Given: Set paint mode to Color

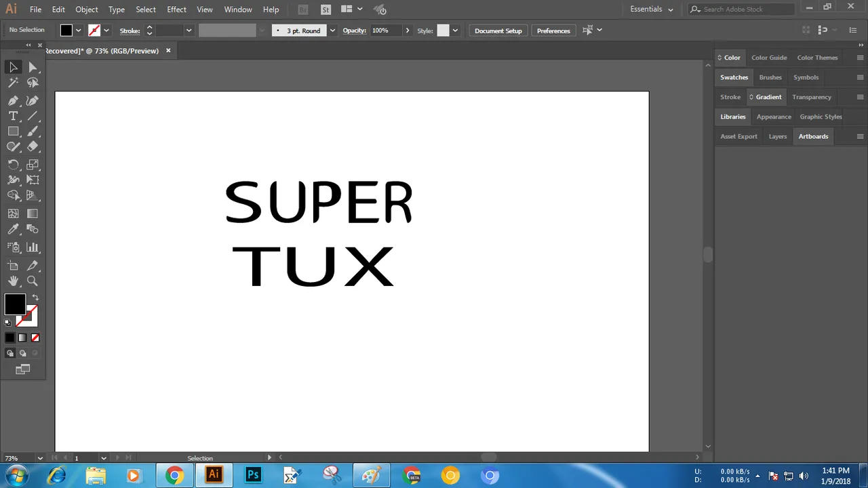Looking at the screenshot, I should [x=9, y=338].
